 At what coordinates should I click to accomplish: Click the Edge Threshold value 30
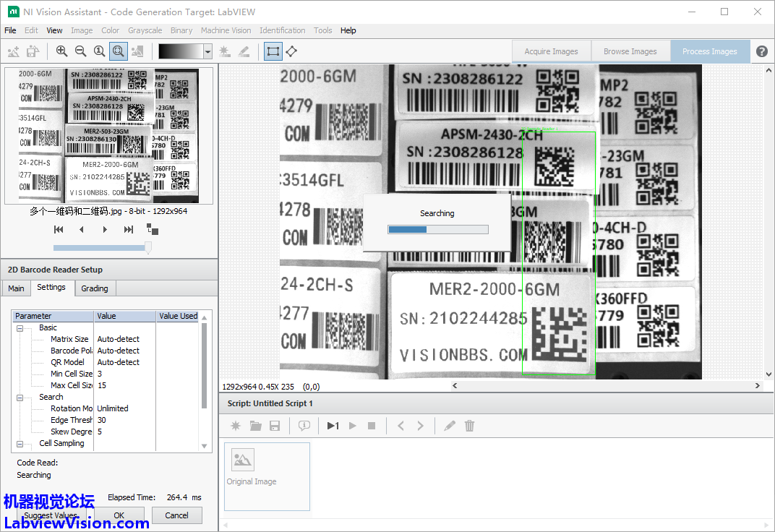pyautogui.click(x=125, y=421)
